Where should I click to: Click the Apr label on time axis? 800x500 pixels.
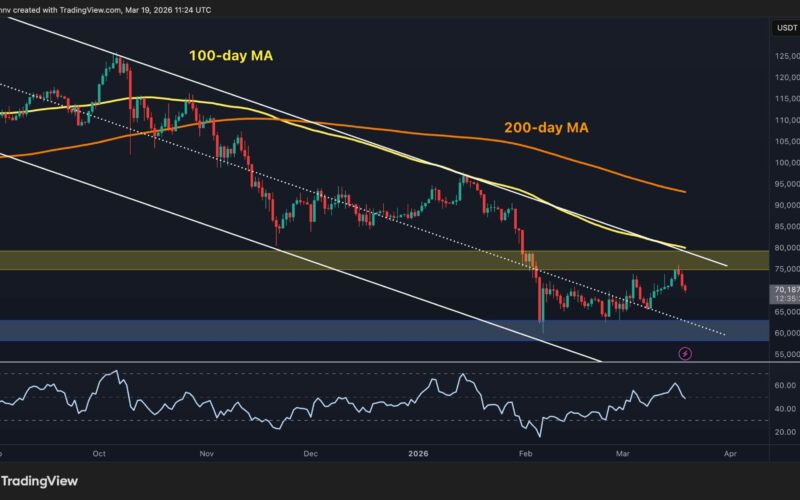click(729, 453)
